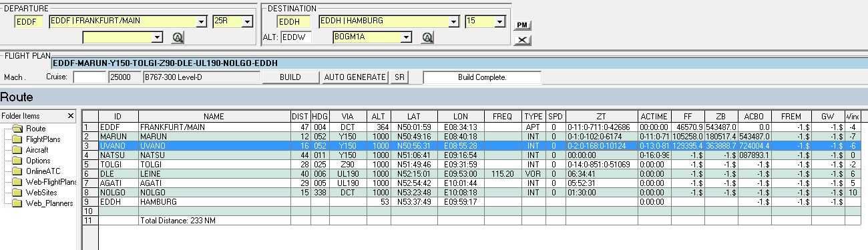
Task: Click the latitude N53:37:49 cell
Action: 414,201
